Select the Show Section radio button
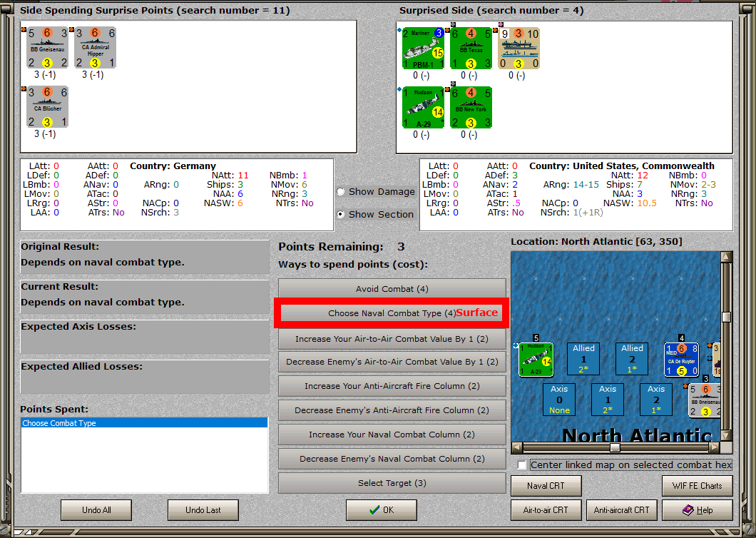Viewport: 756px width, 538px height. 341,214
